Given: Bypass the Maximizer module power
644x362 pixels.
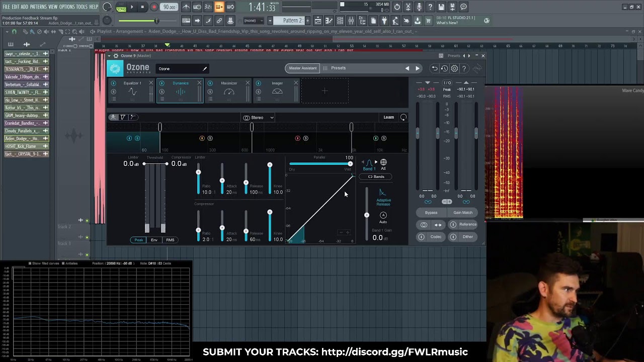Looking at the screenshot, I should tap(210, 83).
